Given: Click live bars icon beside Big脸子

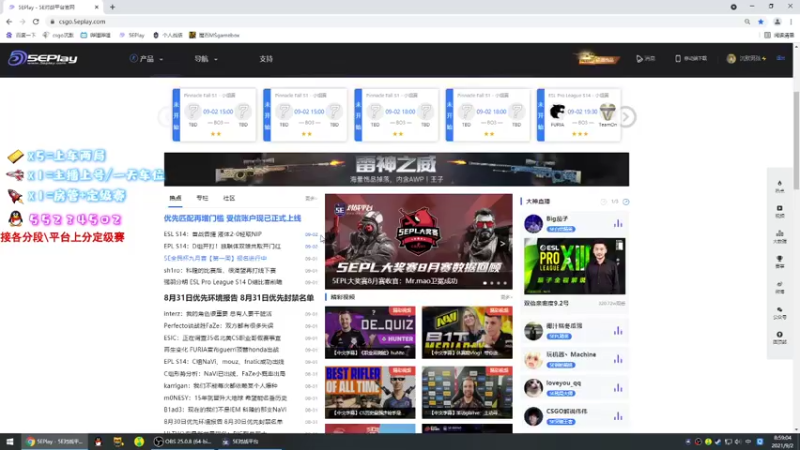Looking at the screenshot, I should (618, 223).
